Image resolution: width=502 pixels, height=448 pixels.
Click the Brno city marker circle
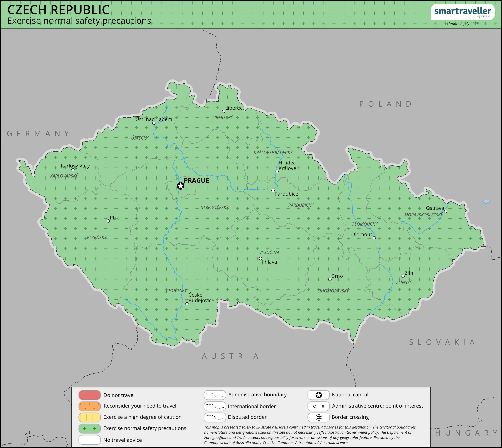tap(330, 279)
